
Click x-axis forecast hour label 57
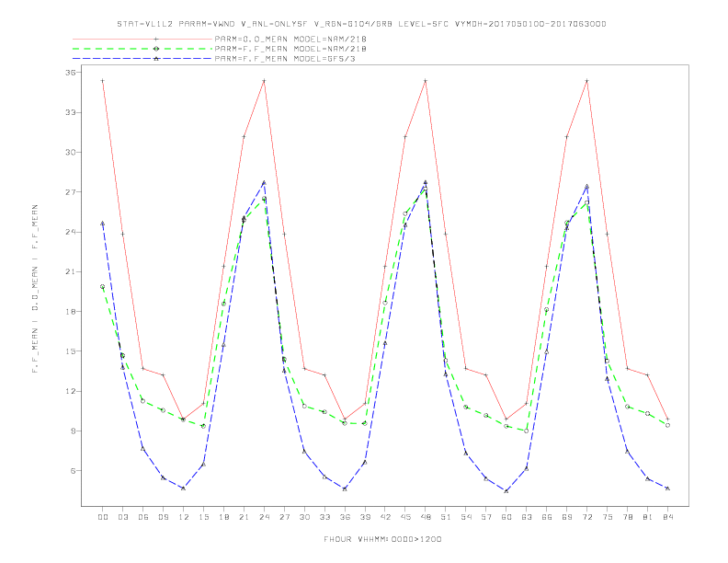(486, 517)
